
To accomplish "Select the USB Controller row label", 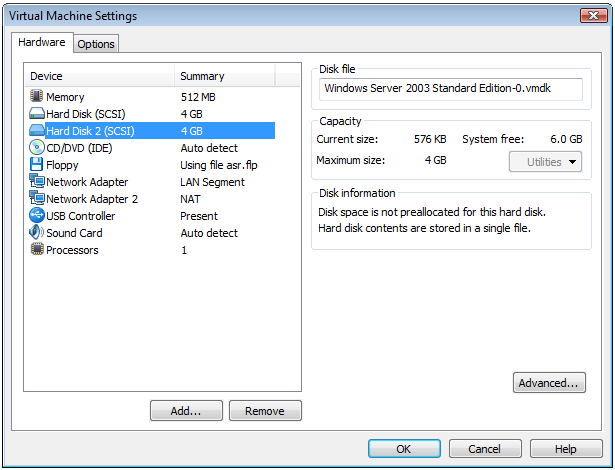I will (81, 216).
